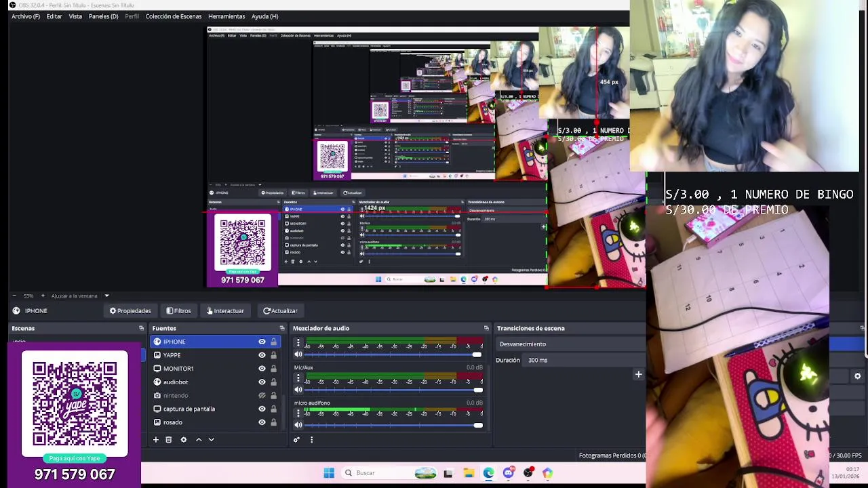Pop out the Escenas dock panel
This screenshot has width=868, height=488.
(141, 328)
